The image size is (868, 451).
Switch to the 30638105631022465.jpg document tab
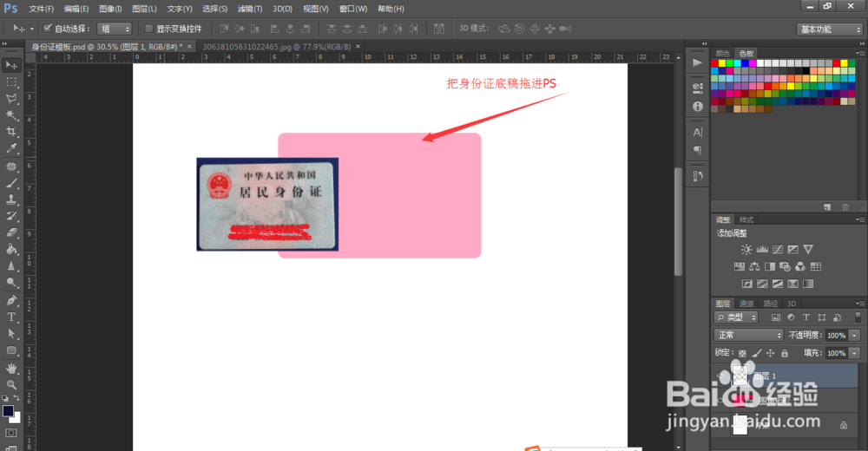coord(276,47)
